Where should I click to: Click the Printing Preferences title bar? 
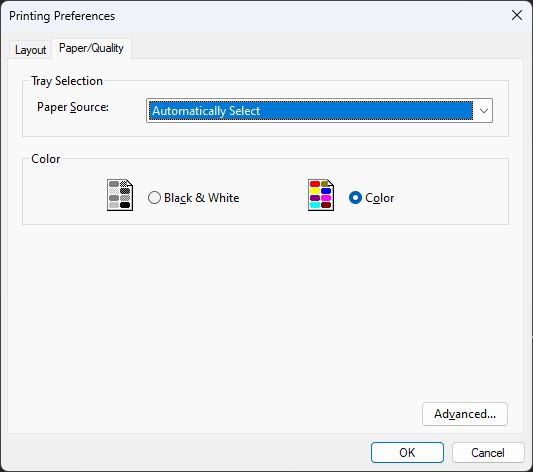click(x=255, y=16)
